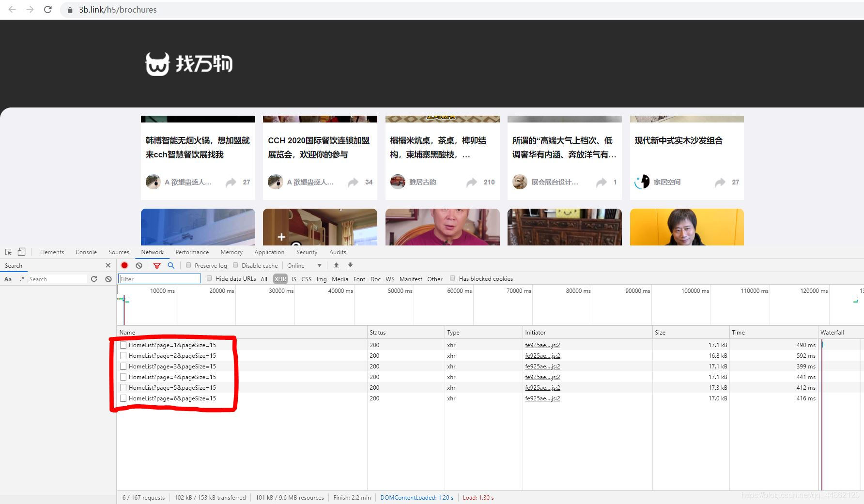Image resolution: width=864 pixels, height=504 pixels.
Task: Toggle the red filter funnel icon
Action: coord(157,265)
